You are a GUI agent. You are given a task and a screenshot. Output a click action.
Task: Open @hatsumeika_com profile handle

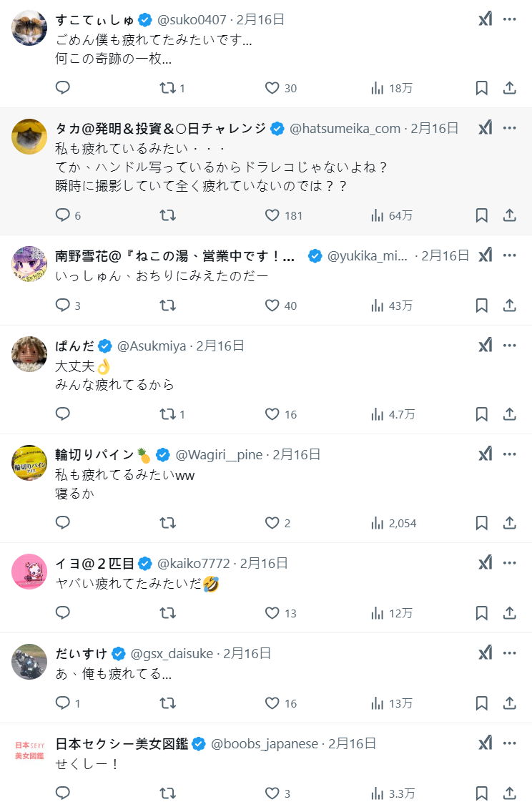[x=345, y=129]
